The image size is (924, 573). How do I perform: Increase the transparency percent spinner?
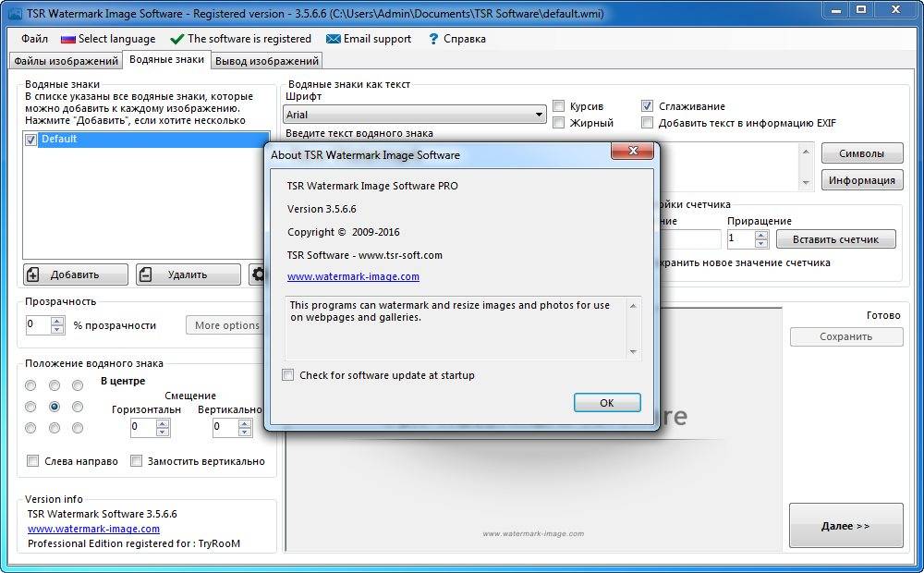(57, 322)
